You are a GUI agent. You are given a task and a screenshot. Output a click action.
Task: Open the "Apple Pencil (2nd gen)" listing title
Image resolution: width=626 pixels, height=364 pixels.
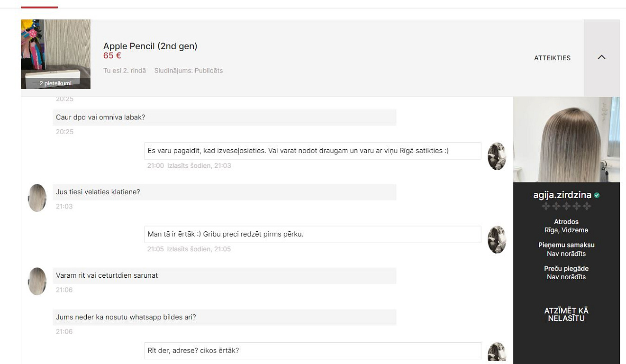point(150,46)
